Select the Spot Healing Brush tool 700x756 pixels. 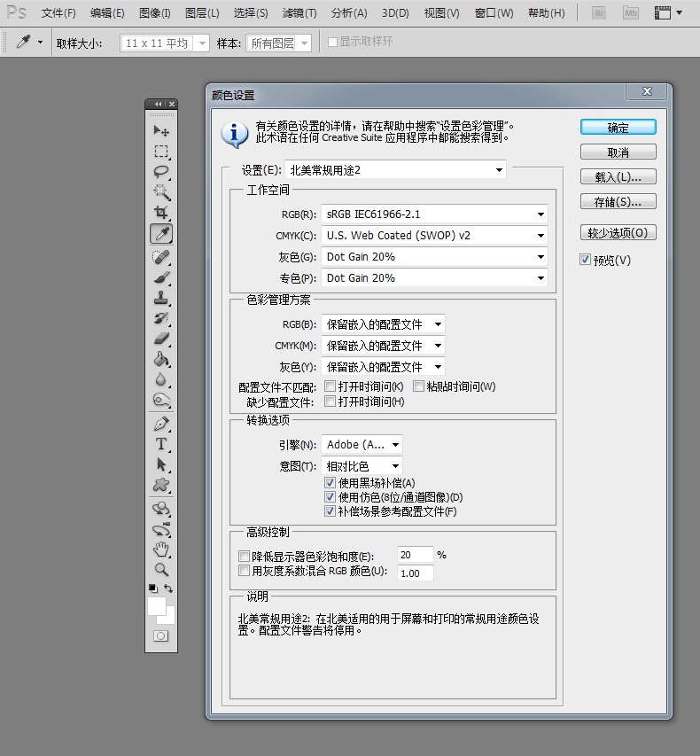tap(161, 257)
